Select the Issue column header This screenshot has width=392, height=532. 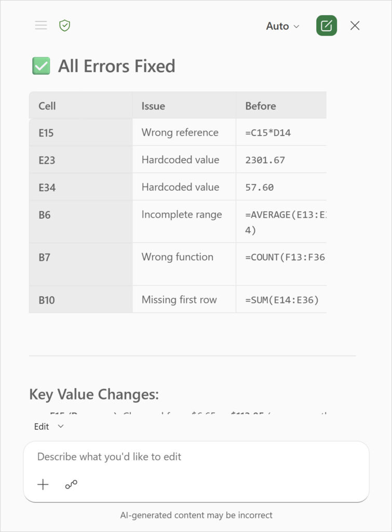pyautogui.click(x=153, y=106)
